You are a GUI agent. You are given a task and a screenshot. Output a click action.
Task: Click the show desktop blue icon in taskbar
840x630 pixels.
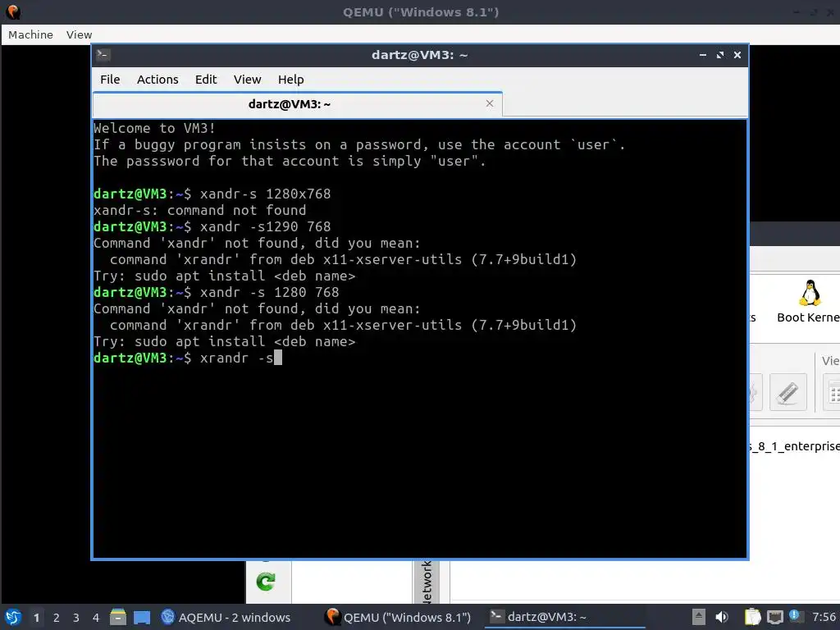(142, 618)
